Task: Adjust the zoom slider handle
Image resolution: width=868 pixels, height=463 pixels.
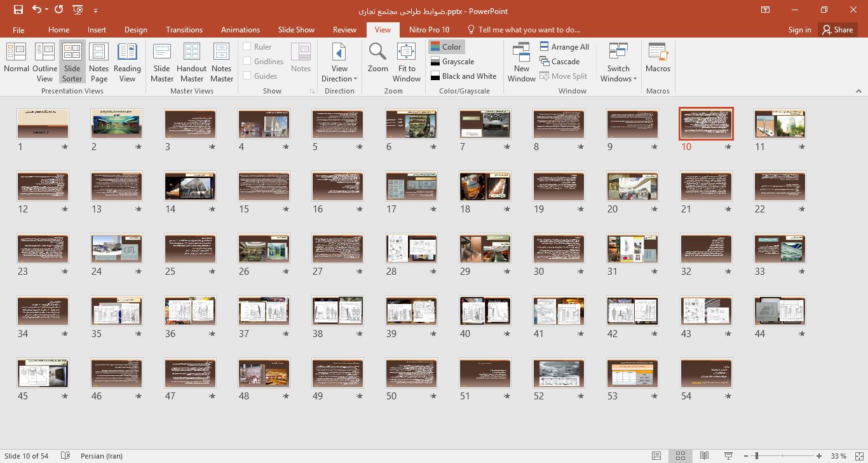Action: pyautogui.click(x=756, y=455)
